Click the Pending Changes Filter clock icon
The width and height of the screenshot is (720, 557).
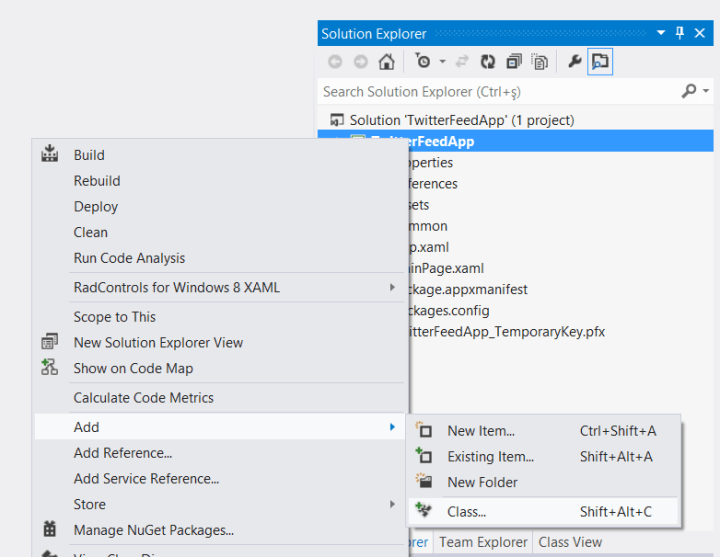424,62
